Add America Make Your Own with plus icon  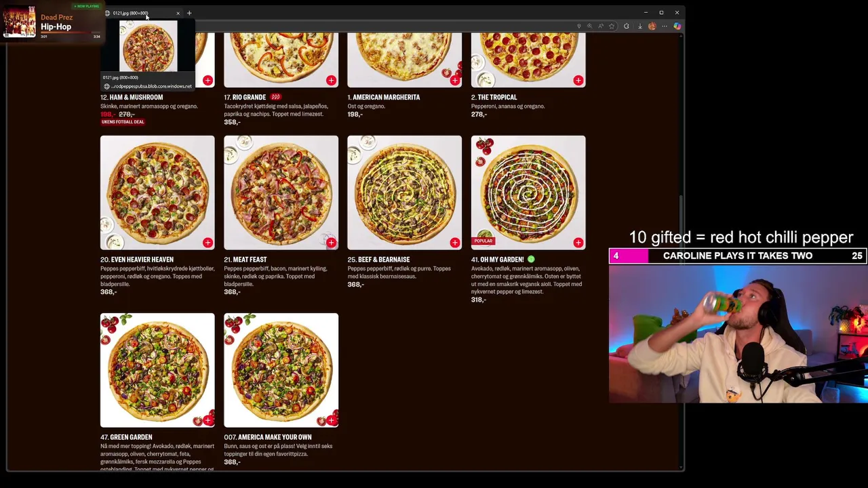pyautogui.click(x=331, y=420)
